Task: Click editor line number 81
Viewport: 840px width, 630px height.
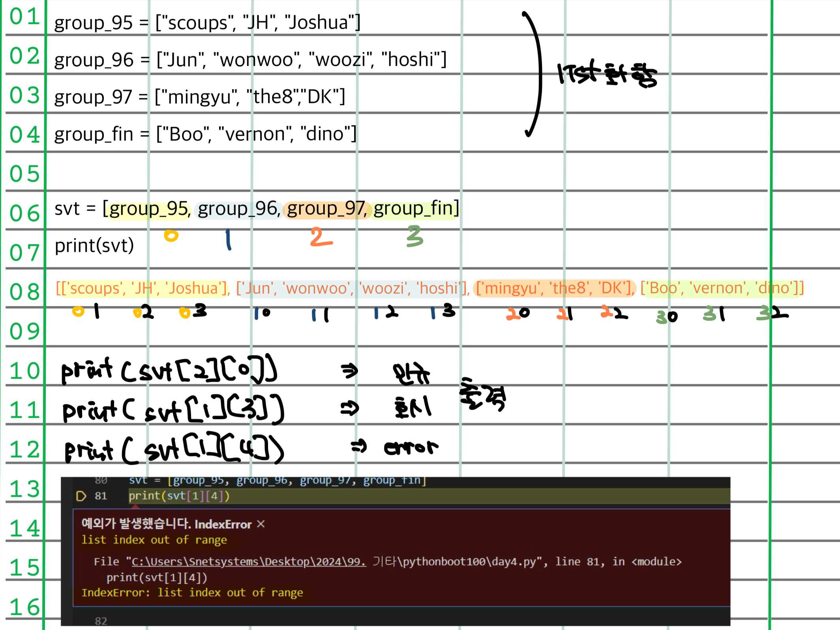Action: [101, 496]
